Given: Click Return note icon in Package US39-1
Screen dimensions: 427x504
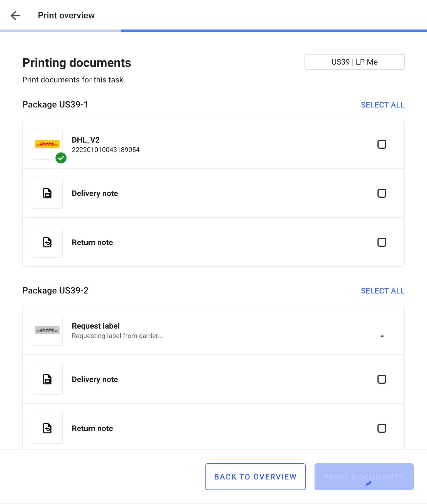Looking at the screenshot, I should point(47,242).
